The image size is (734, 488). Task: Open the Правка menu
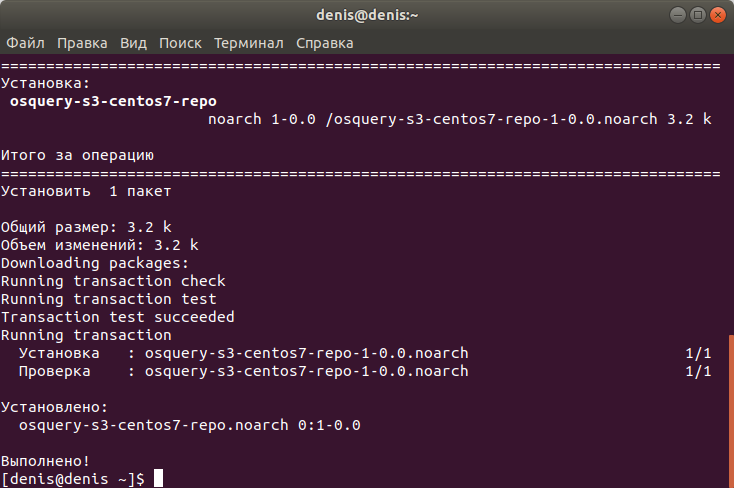coord(82,43)
